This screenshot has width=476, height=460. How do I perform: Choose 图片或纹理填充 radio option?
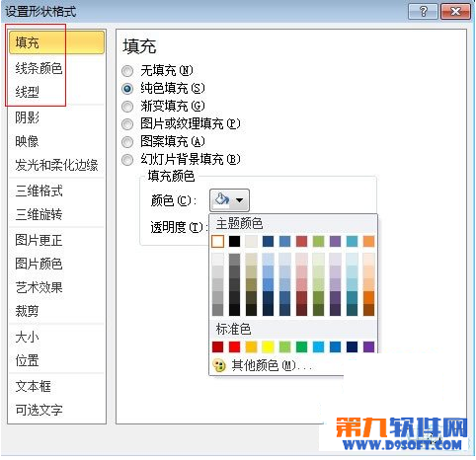click(127, 124)
